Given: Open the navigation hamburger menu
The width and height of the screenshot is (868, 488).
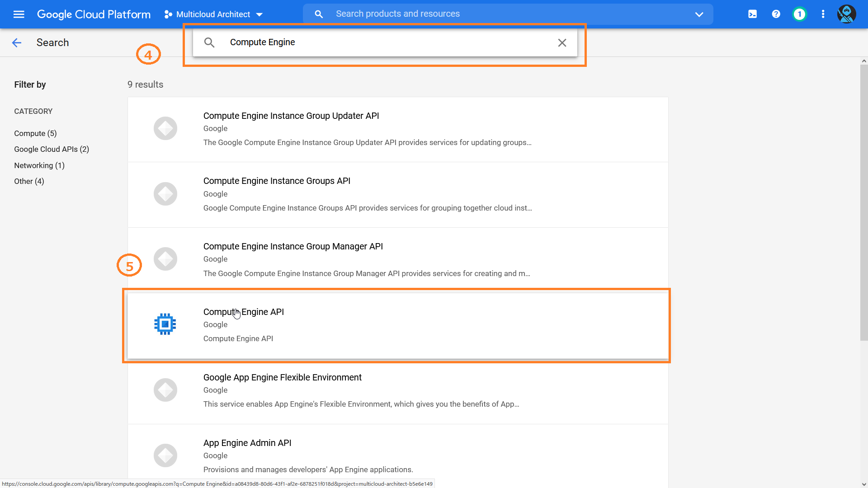Looking at the screenshot, I should click(19, 14).
